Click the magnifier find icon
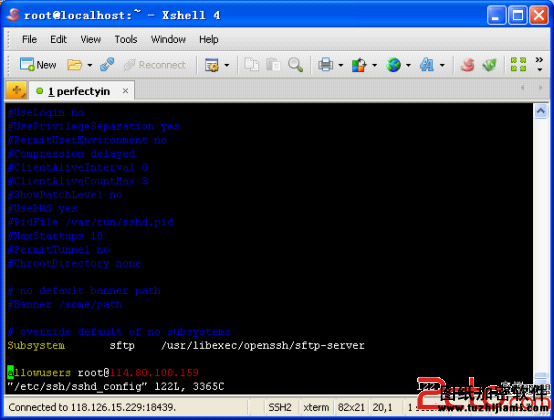This screenshot has width=554, height=420. [295, 65]
